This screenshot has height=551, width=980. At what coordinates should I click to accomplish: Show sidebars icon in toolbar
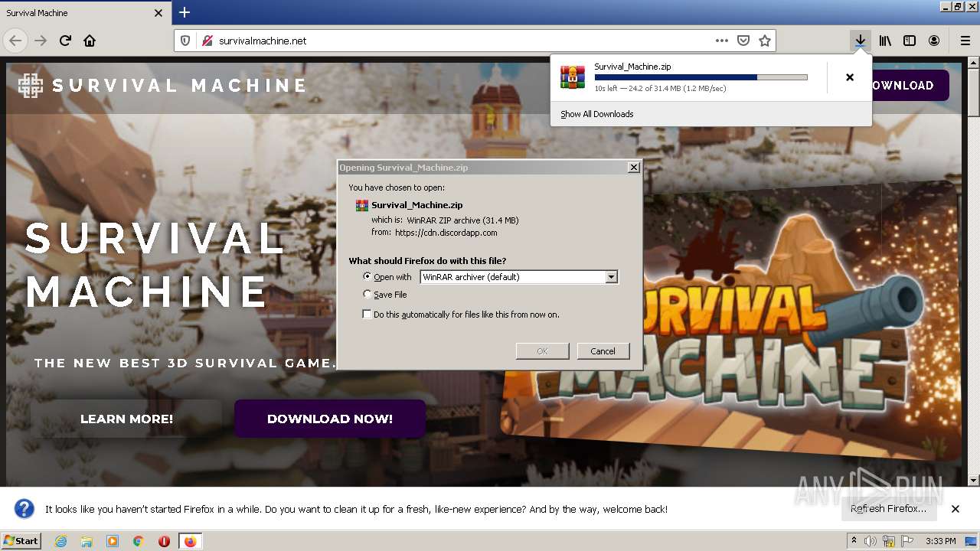(x=910, y=41)
